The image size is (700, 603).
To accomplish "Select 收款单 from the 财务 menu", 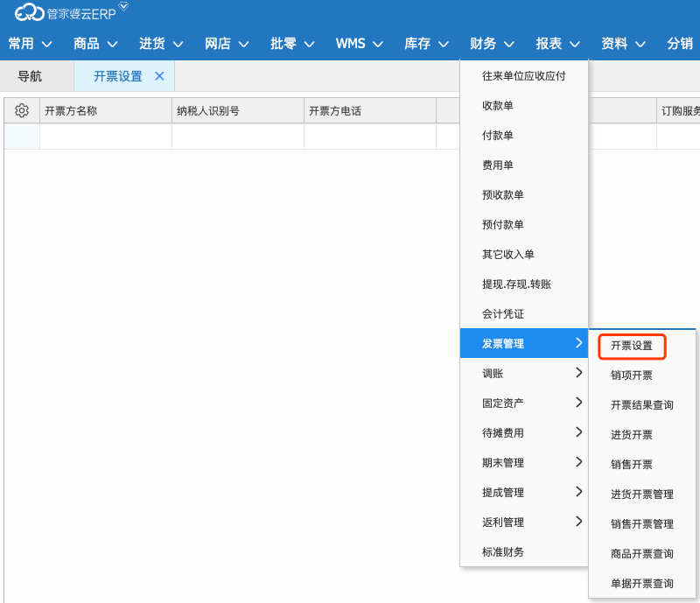I will click(x=523, y=105).
